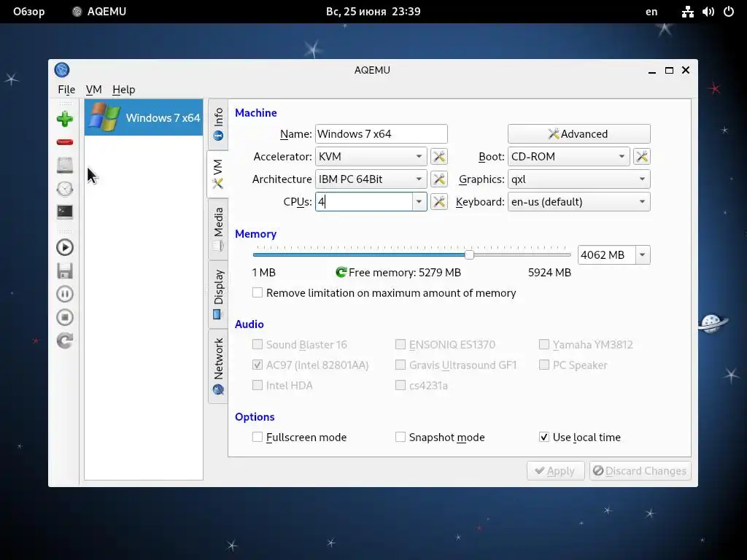Click the AQEMU window logo icon
The image size is (747, 560).
coord(62,70)
